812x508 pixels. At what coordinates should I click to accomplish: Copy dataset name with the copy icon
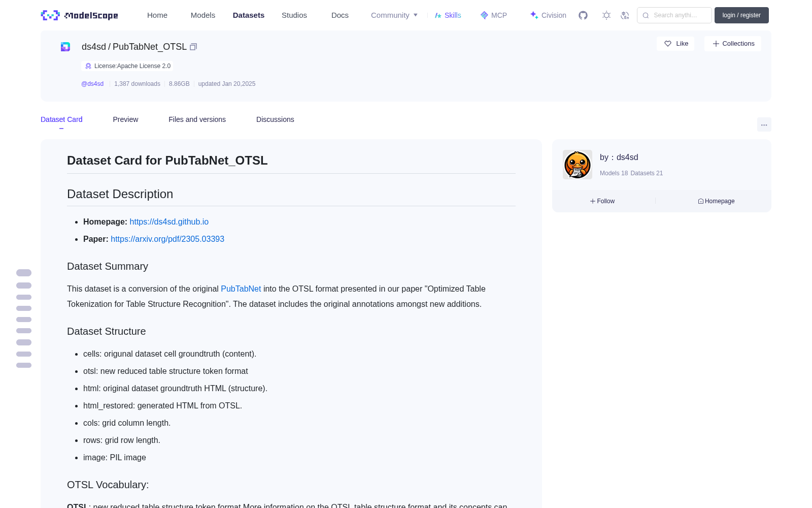(x=193, y=47)
